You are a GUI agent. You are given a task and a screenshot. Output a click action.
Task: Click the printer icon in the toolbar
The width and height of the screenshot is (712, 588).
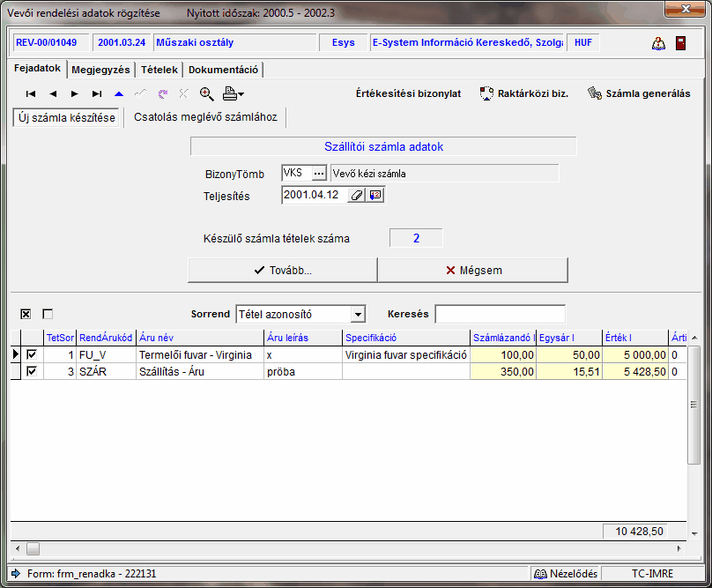230,93
